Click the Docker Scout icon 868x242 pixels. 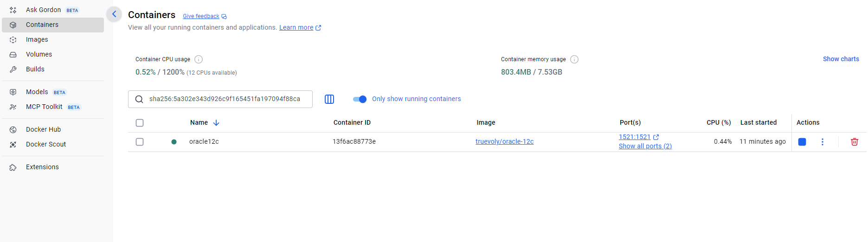pos(13,145)
